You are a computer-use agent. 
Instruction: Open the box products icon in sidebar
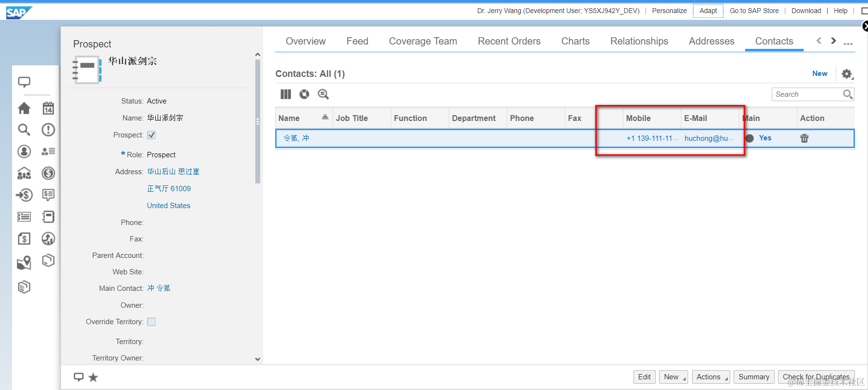[x=48, y=261]
